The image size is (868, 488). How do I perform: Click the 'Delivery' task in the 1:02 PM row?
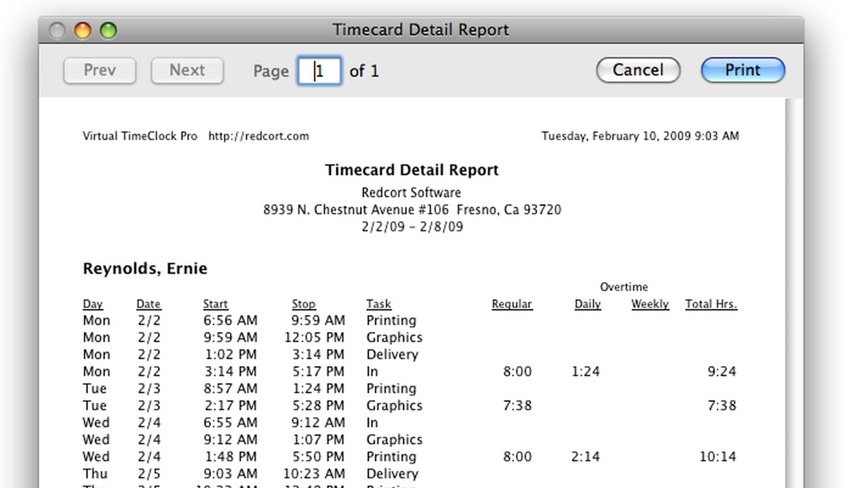393,354
